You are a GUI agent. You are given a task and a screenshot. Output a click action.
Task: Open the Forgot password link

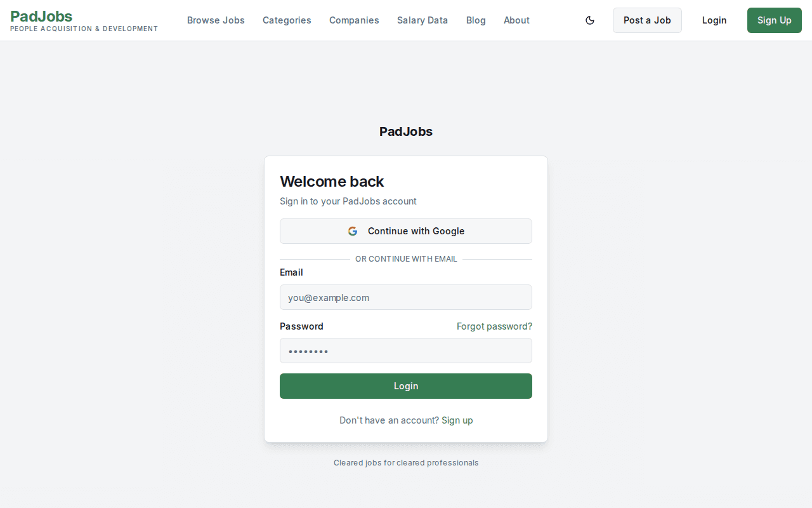pos(494,326)
